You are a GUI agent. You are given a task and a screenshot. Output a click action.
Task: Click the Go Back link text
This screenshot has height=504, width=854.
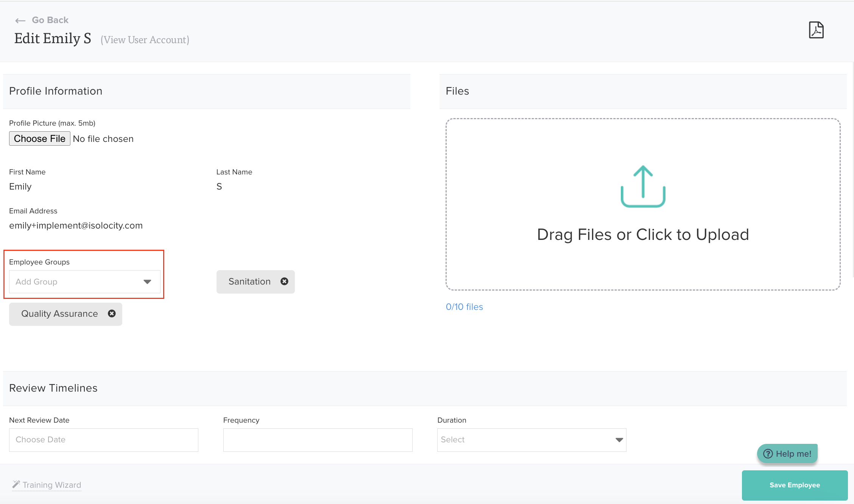tap(50, 20)
